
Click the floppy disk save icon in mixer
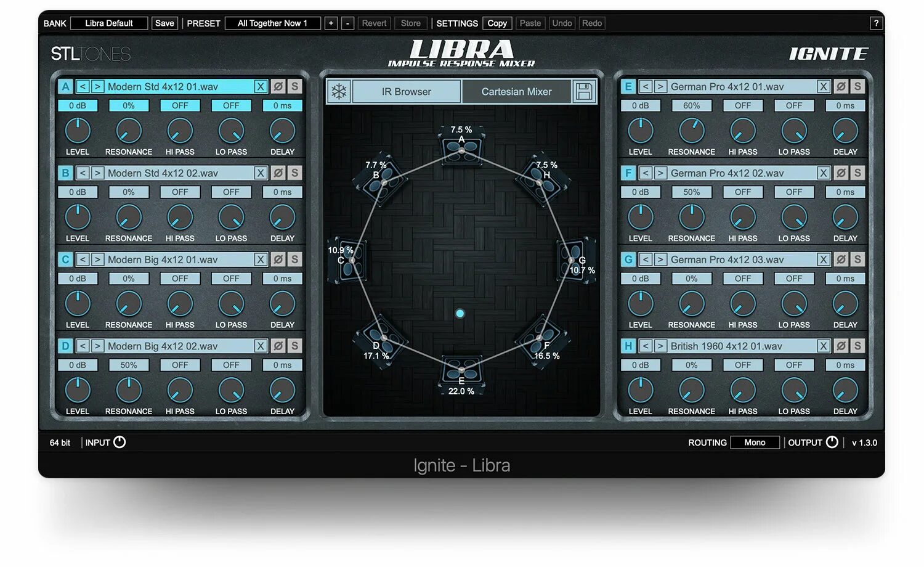point(584,91)
